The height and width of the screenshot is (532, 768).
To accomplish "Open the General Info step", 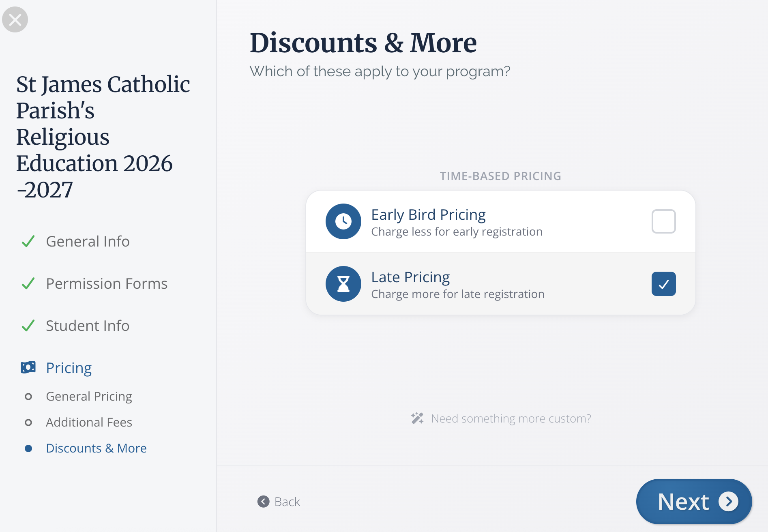I will [x=88, y=242].
